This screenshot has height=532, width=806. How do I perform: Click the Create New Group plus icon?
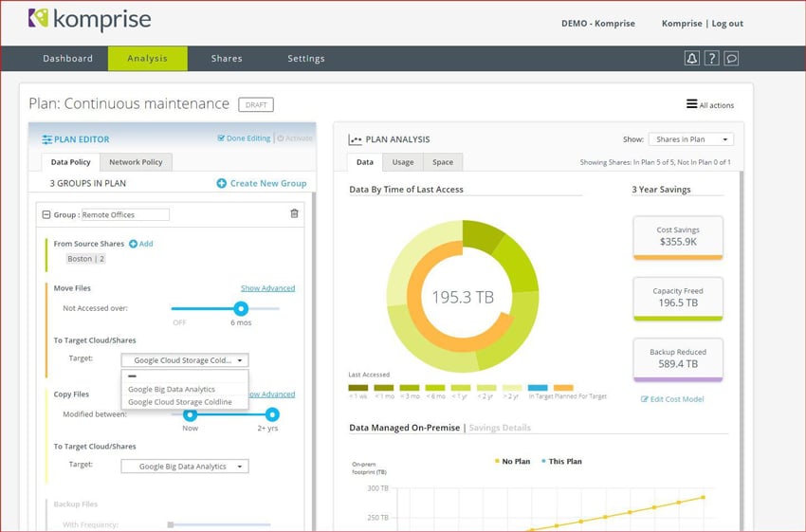click(222, 183)
